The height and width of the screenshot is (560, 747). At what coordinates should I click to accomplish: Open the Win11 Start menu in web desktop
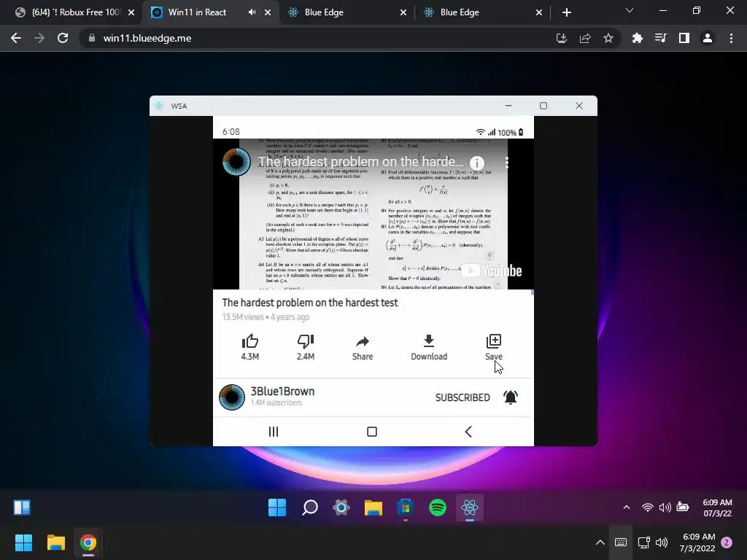[x=277, y=507]
